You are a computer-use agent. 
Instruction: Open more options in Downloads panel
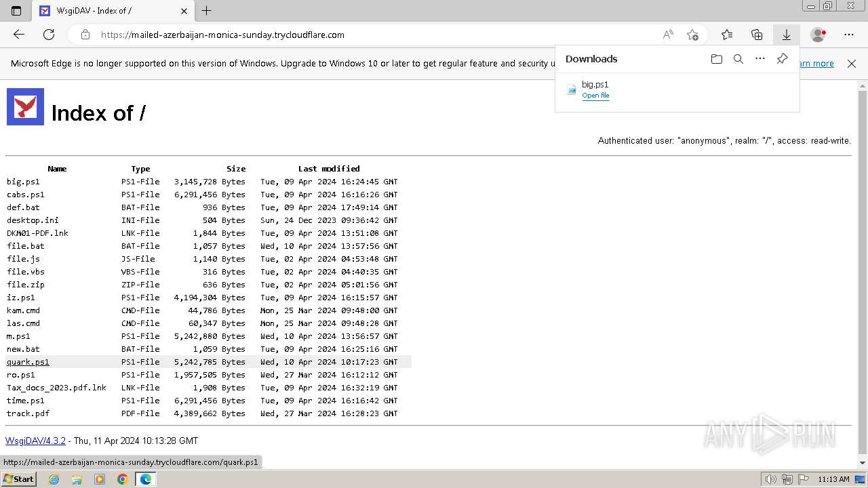(760, 59)
